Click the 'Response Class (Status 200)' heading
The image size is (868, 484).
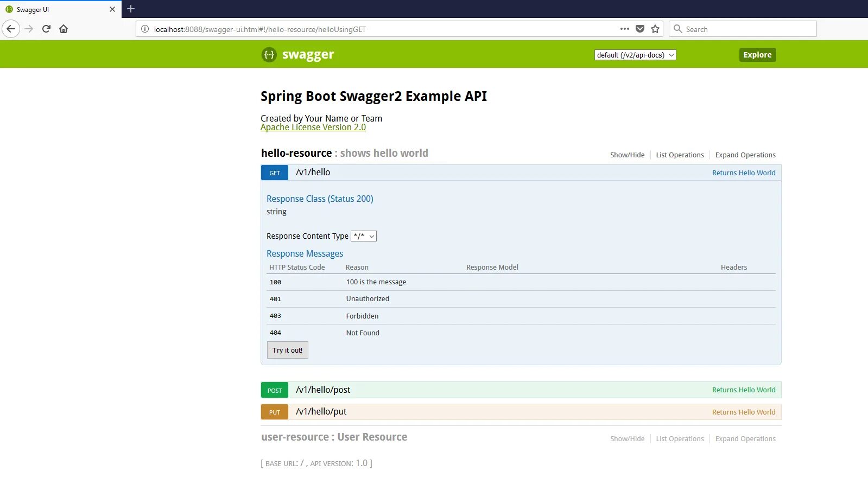click(x=320, y=199)
